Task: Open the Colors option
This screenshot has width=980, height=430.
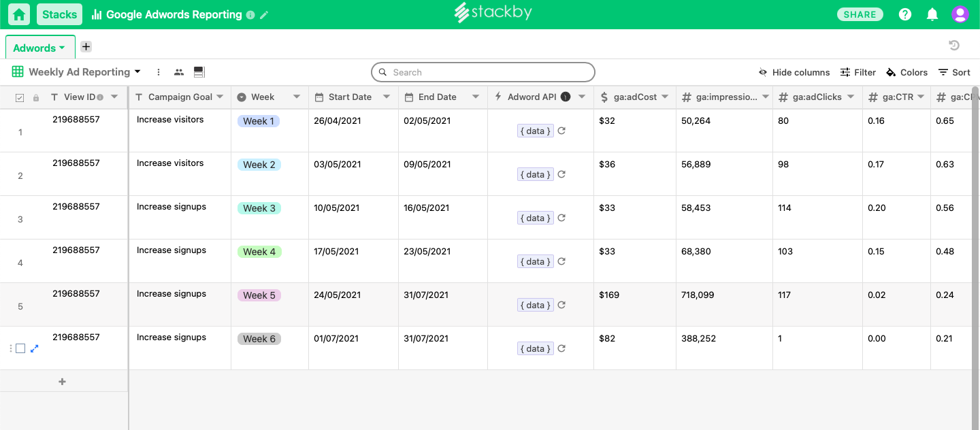Action: click(906, 72)
